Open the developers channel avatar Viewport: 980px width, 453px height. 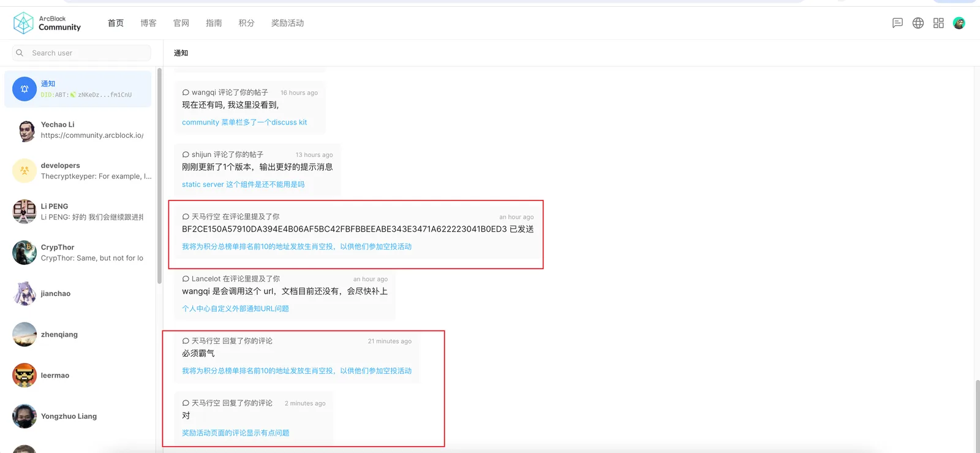pos(24,171)
